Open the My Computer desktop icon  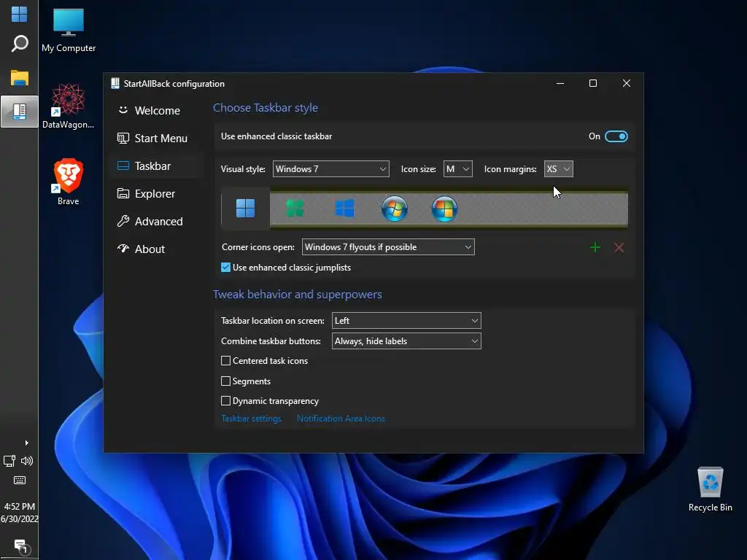point(68,30)
